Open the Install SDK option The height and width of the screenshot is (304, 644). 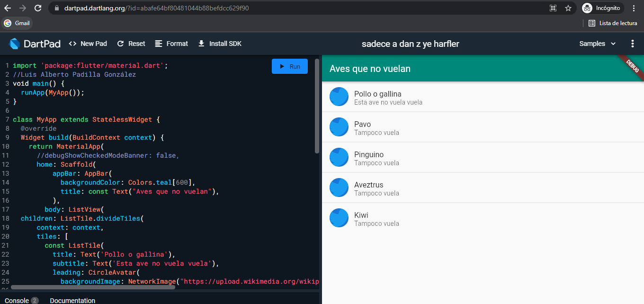(x=201, y=43)
